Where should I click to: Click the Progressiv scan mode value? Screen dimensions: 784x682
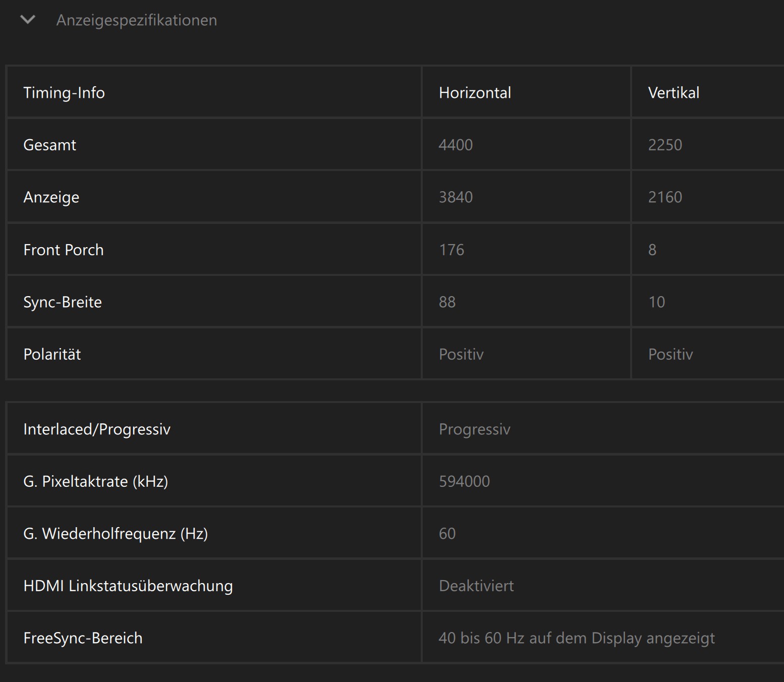click(x=474, y=429)
